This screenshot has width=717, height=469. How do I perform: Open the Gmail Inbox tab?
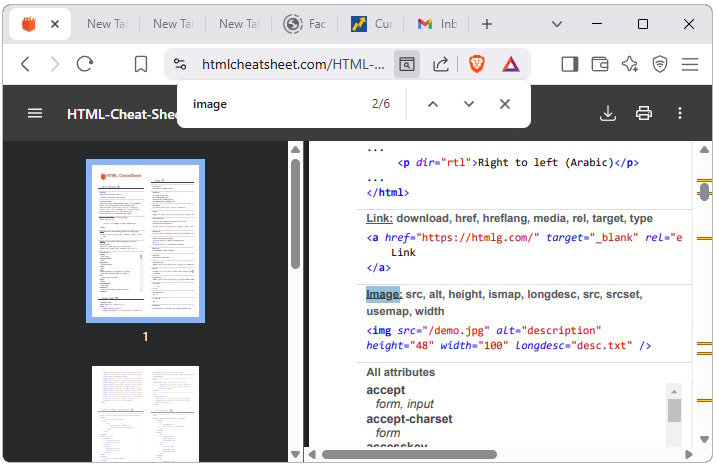(437, 24)
